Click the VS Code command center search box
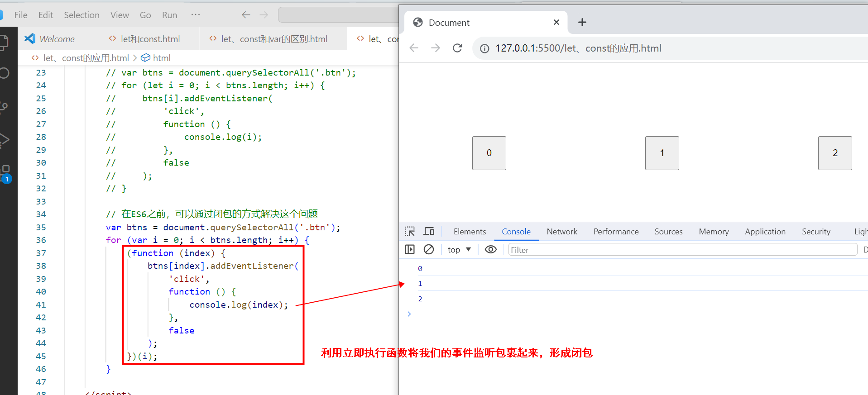The height and width of the screenshot is (395, 868). pos(338,15)
